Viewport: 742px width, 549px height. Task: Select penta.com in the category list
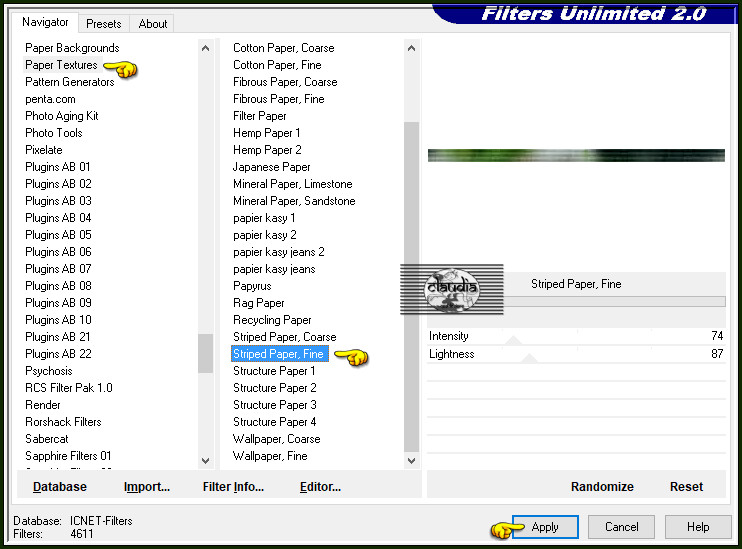(x=50, y=99)
